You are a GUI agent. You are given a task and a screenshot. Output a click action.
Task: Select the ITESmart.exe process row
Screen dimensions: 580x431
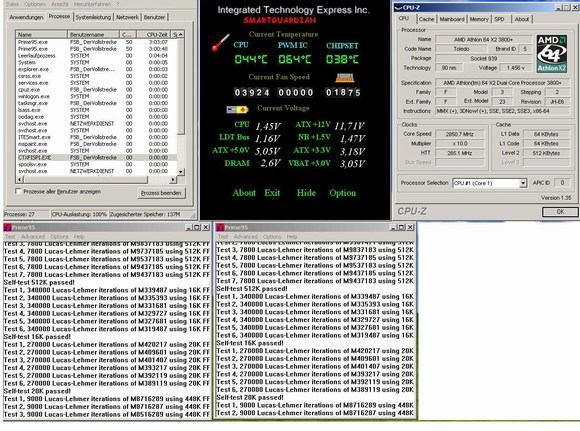(x=96, y=137)
